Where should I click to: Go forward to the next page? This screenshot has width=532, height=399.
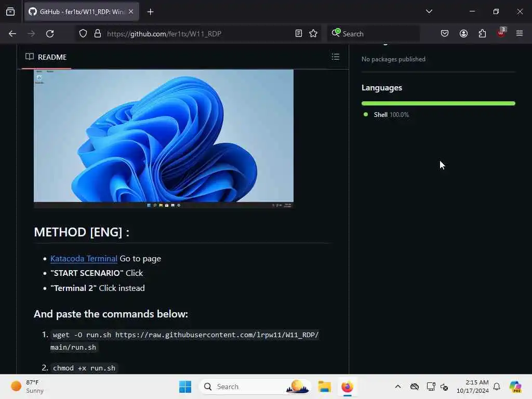31,34
